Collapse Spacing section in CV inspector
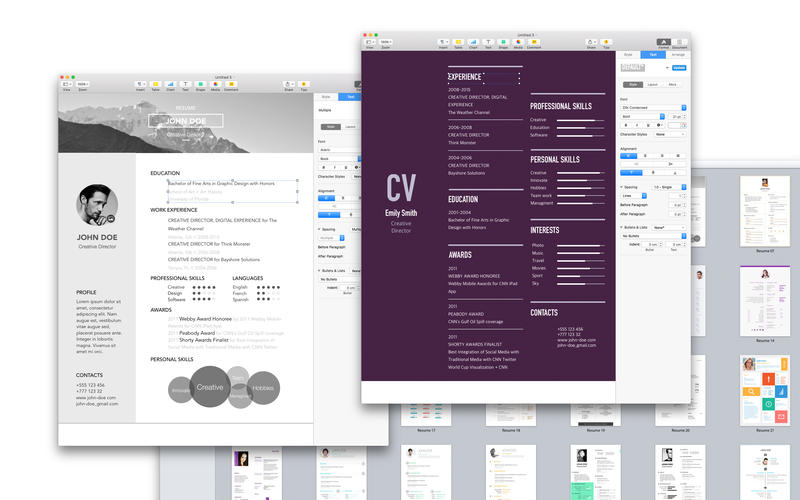 click(x=621, y=187)
